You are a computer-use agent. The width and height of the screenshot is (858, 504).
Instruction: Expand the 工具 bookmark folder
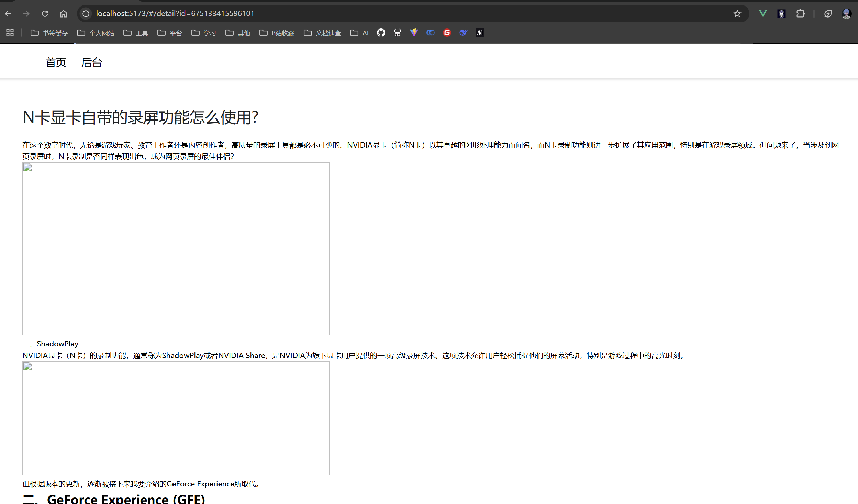tap(136, 33)
